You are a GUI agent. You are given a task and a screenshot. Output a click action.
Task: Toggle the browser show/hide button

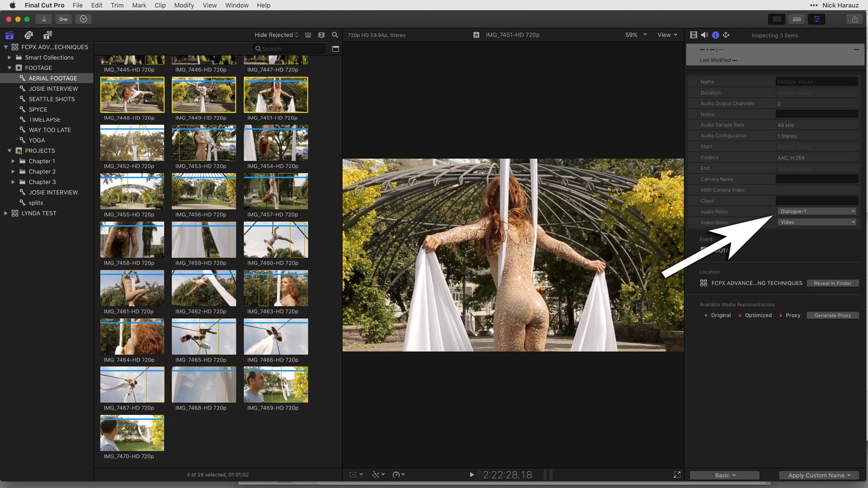pyautogui.click(x=777, y=19)
